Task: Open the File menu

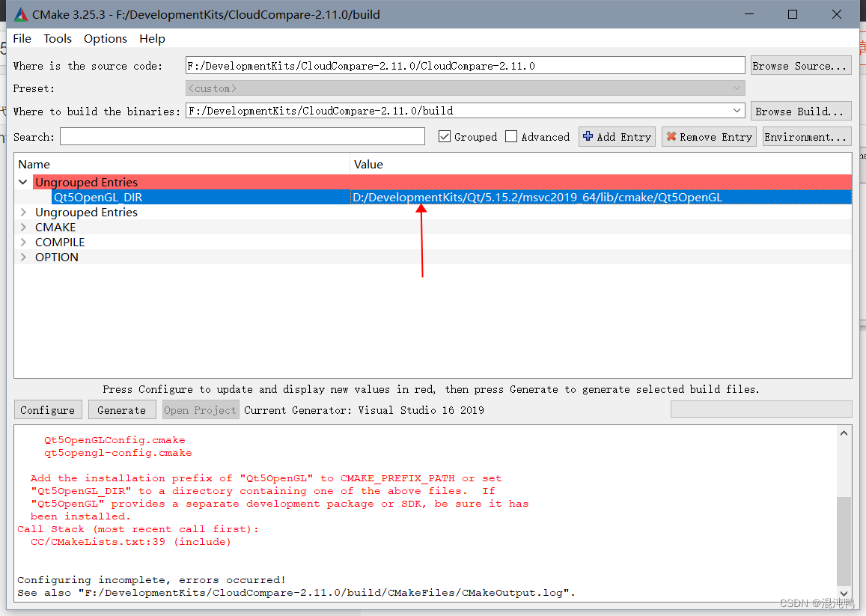Action: 22,39
